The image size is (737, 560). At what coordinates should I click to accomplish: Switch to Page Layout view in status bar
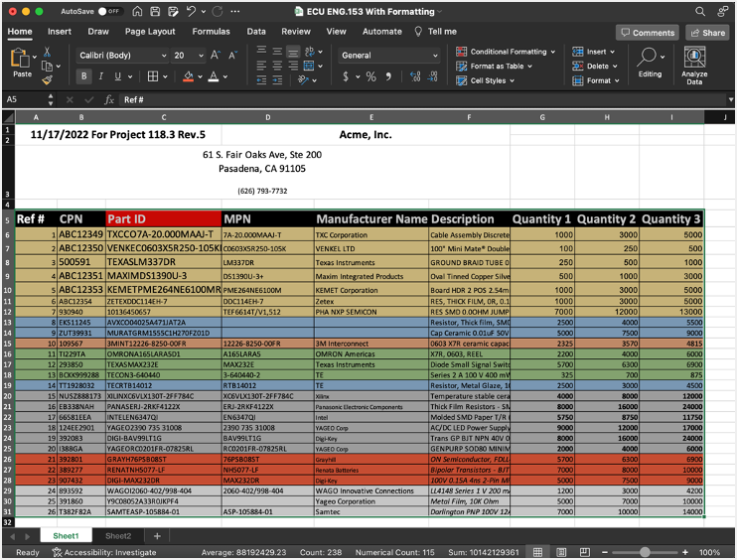click(561, 552)
